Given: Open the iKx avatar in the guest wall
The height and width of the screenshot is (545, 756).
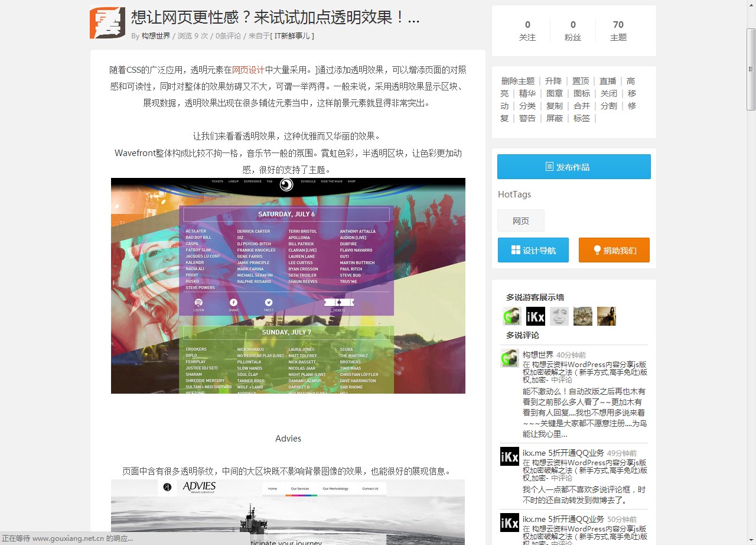Looking at the screenshot, I should pos(535,316).
